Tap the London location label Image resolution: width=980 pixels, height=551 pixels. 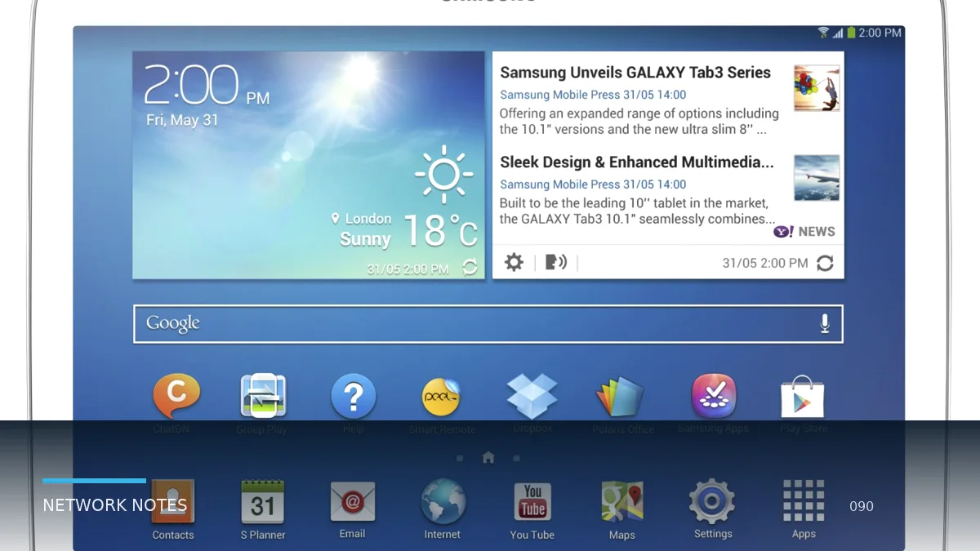coord(361,219)
